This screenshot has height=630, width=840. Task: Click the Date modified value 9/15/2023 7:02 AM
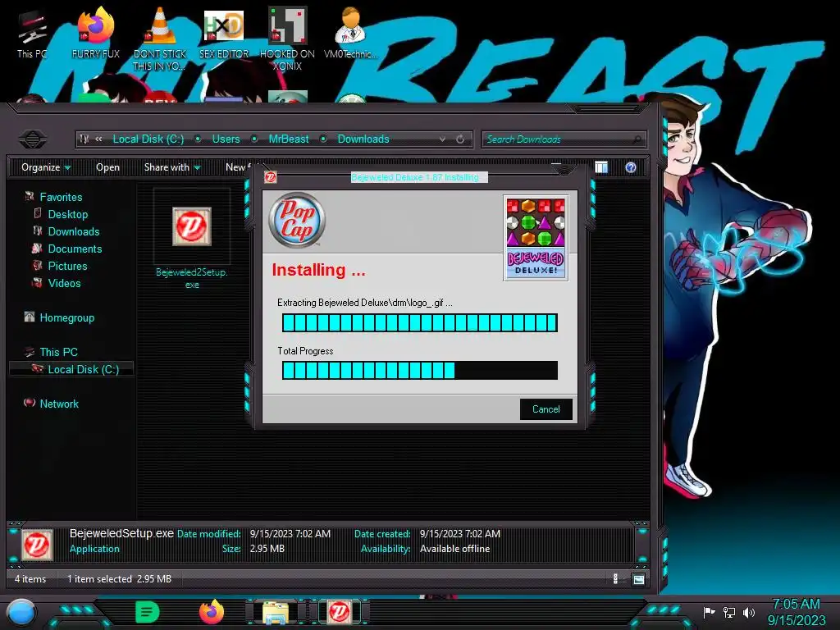click(x=290, y=534)
